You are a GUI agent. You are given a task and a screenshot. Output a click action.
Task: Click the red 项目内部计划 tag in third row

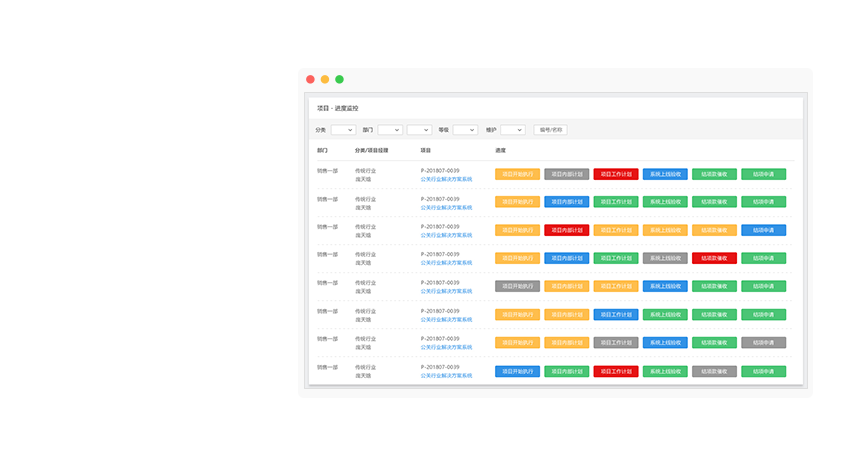pos(566,230)
